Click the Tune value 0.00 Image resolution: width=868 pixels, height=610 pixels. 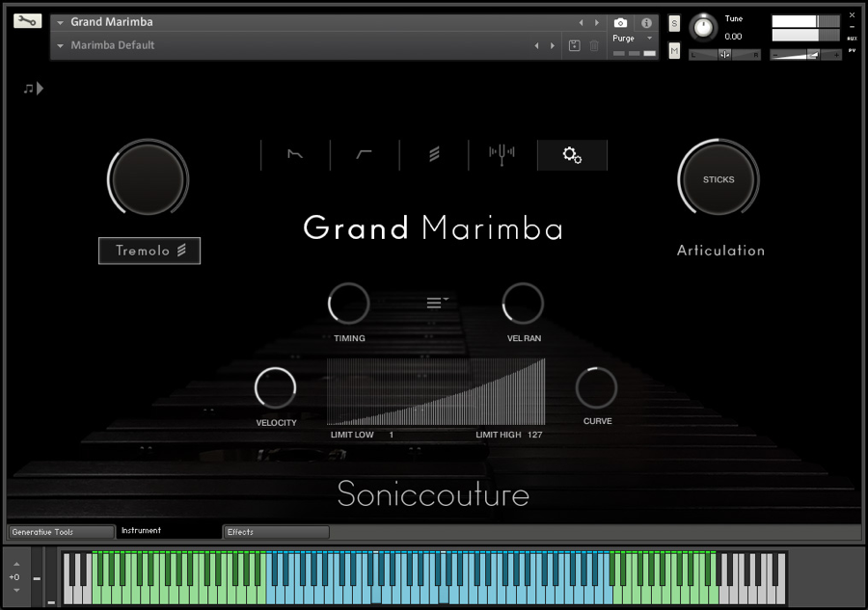pyautogui.click(x=734, y=37)
